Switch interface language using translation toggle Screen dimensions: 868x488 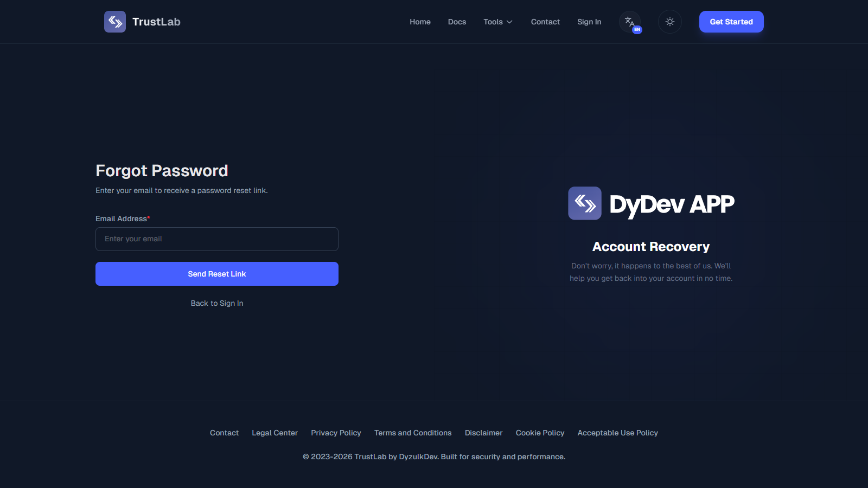point(630,22)
